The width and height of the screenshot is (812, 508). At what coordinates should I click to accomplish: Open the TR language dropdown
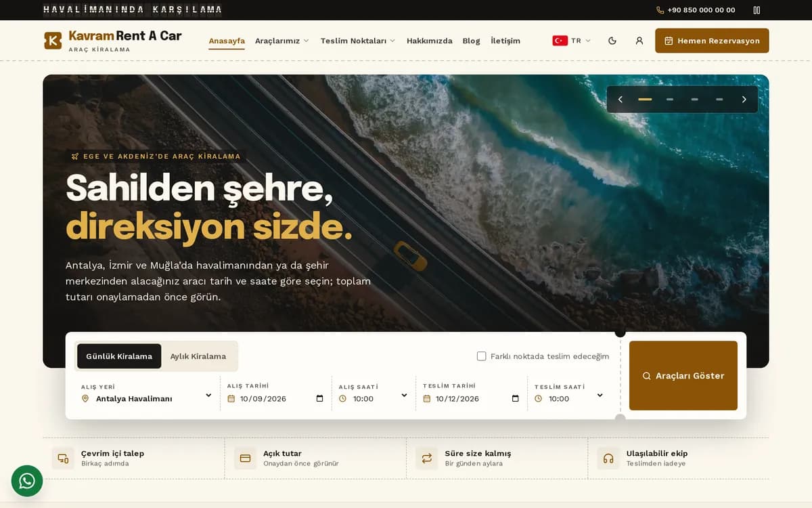(572, 41)
